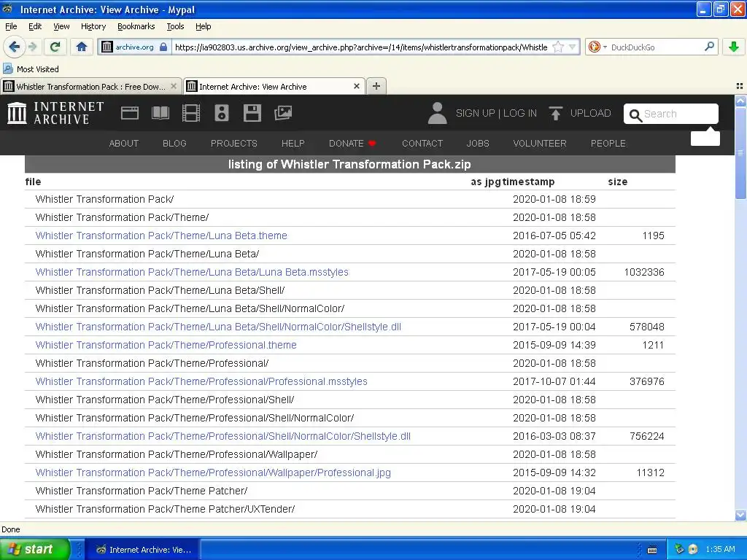Open the URL history dropdown arrow

pos(573,47)
